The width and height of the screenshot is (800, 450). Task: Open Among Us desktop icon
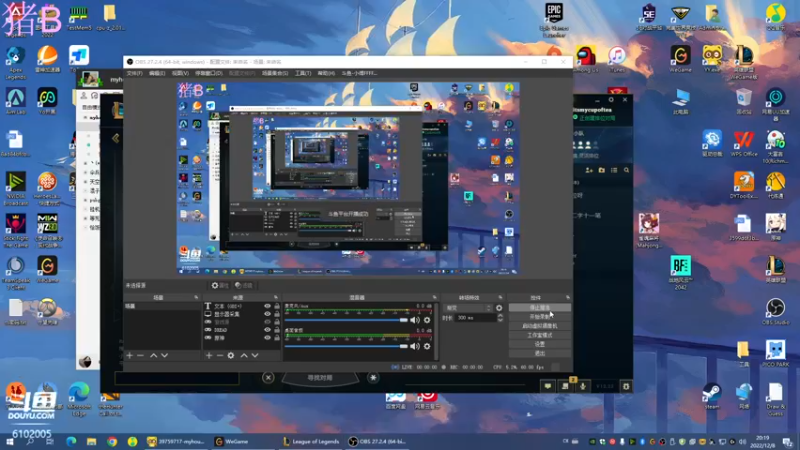click(x=586, y=59)
